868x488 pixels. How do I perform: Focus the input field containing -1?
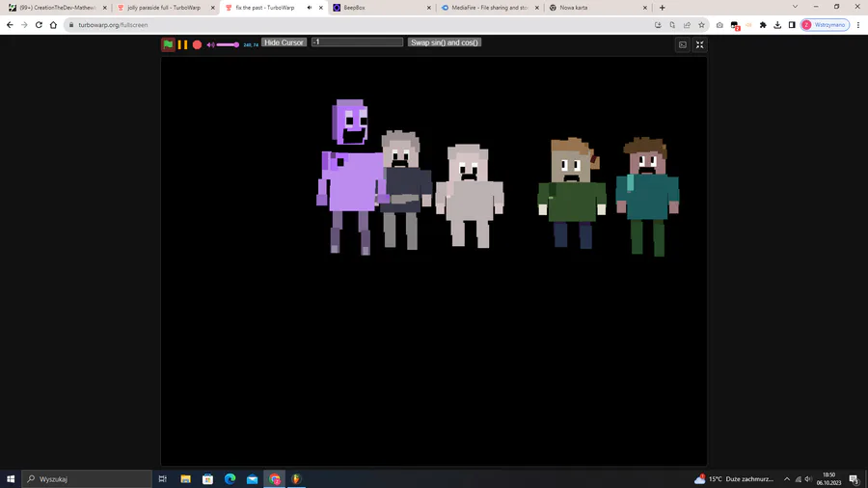tap(357, 42)
